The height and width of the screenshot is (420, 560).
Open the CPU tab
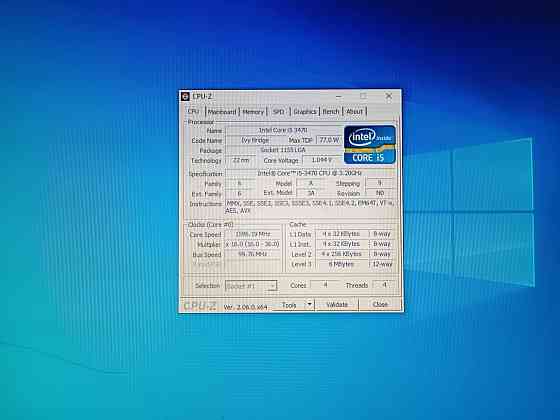pyautogui.click(x=193, y=111)
